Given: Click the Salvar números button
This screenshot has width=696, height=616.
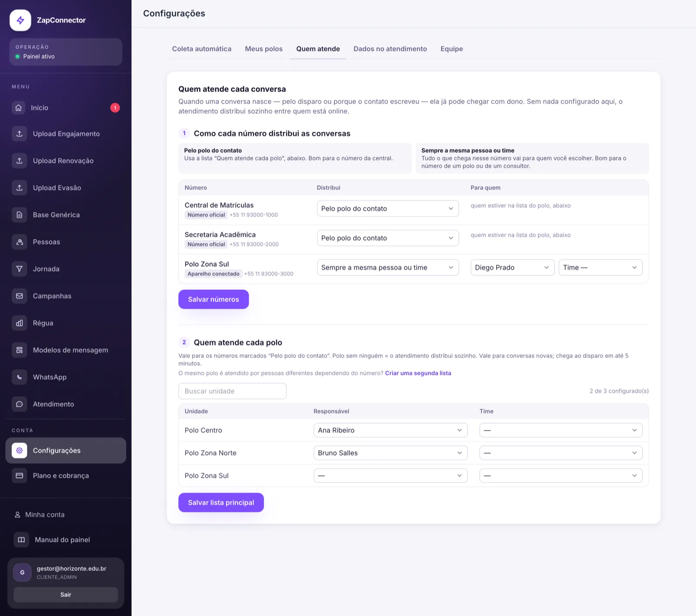Looking at the screenshot, I should [214, 299].
